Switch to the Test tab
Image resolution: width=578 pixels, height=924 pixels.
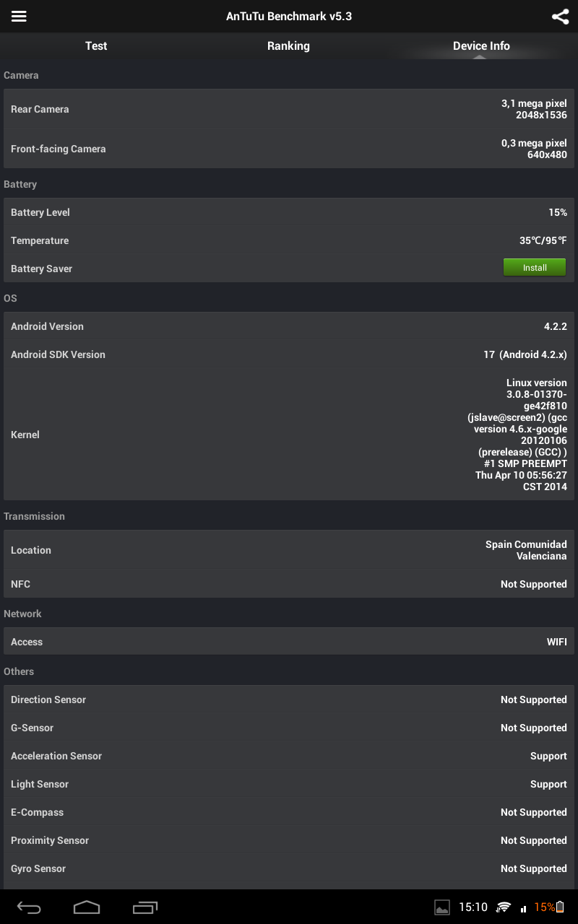pos(96,46)
